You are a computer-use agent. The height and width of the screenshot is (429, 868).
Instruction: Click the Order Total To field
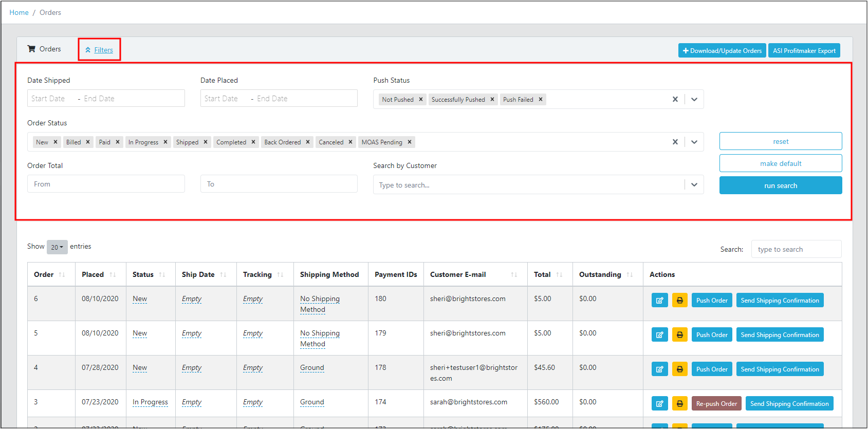click(279, 184)
